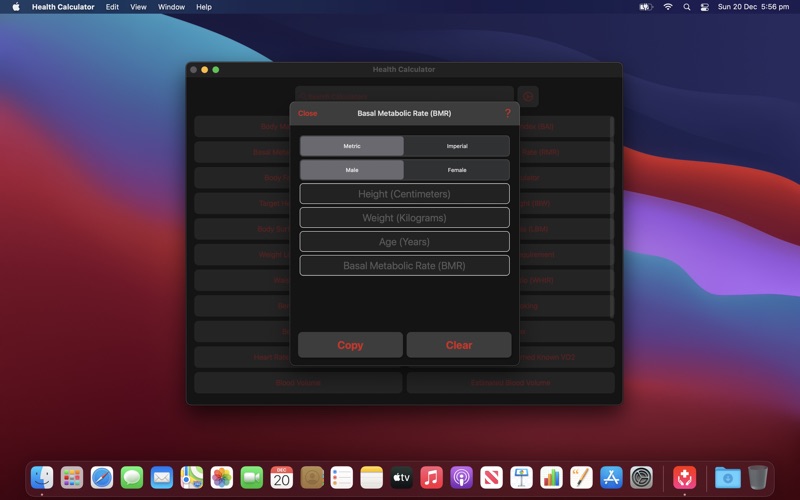Launch FaceTime from the dock
Viewport: 800px width, 500px height.
[x=252, y=478]
